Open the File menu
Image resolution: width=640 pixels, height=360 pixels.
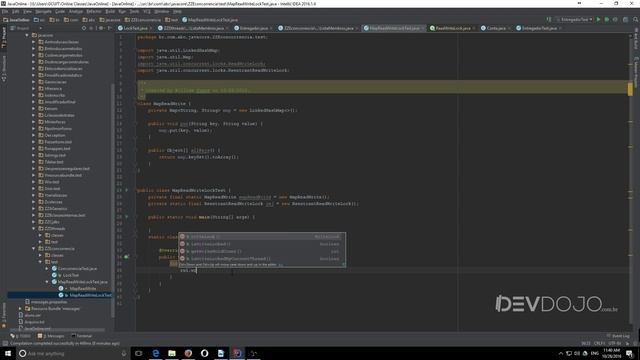tap(5, 11)
